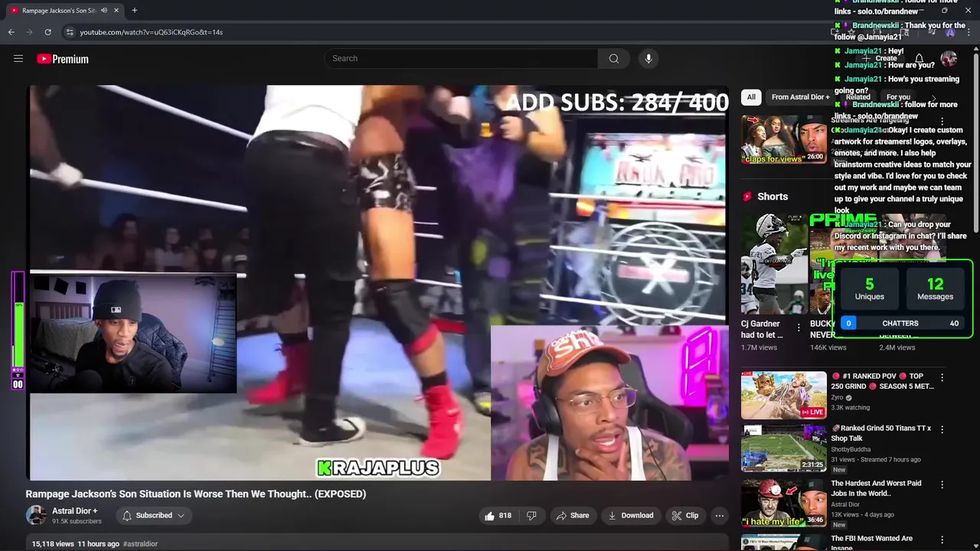Open options for Ranked Grind 50 Titans

942,429
